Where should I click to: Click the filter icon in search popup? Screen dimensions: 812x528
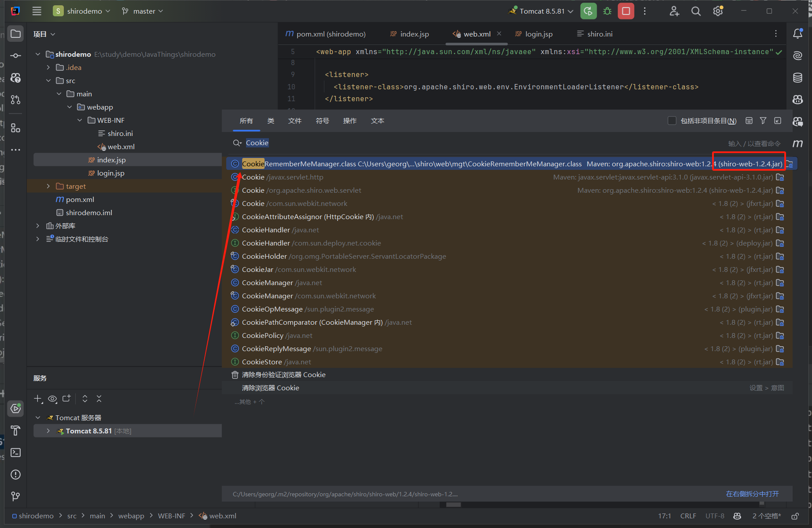[763, 121]
